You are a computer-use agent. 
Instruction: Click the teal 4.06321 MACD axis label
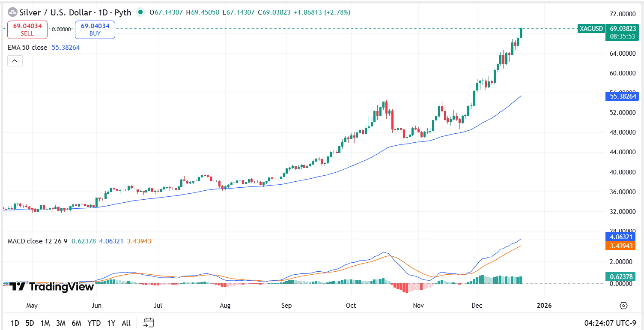(620, 237)
